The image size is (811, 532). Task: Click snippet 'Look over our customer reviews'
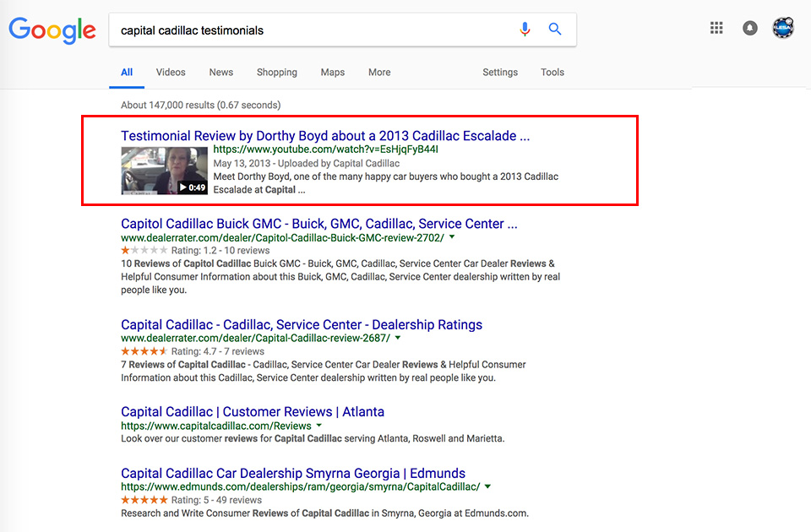313,438
